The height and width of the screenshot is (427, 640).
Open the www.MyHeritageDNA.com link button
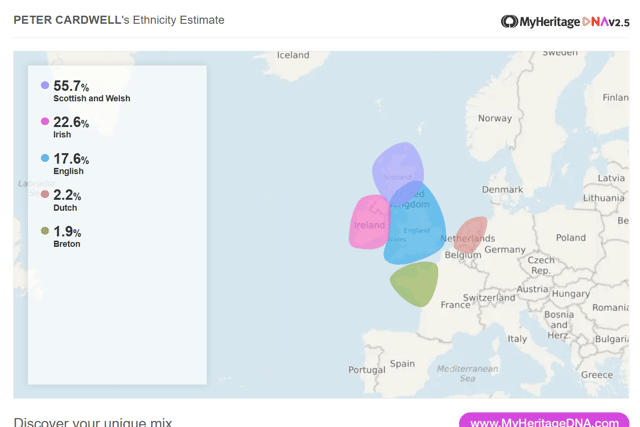click(x=544, y=420)
